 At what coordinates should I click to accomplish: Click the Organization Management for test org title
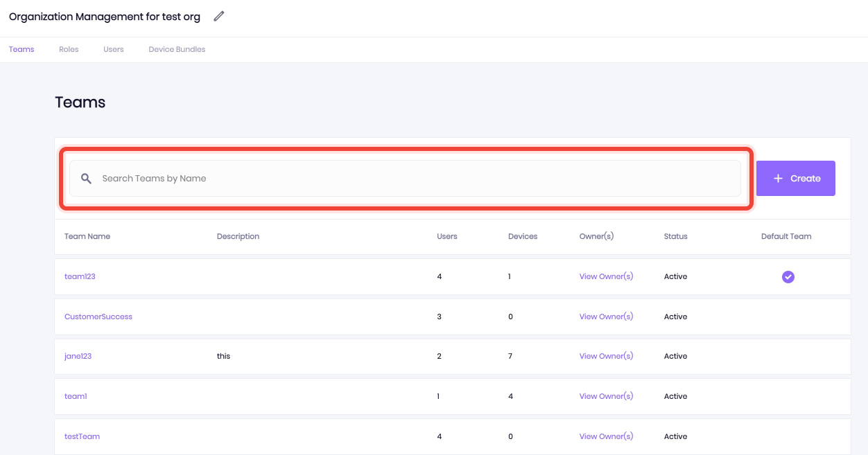[105, 17]
